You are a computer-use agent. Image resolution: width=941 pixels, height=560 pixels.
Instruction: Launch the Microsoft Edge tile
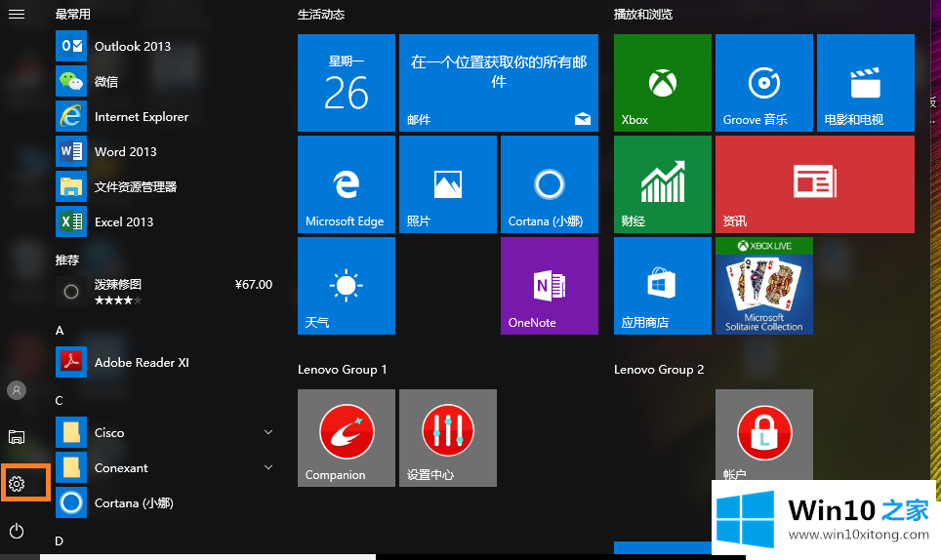(x=347, y=184)
